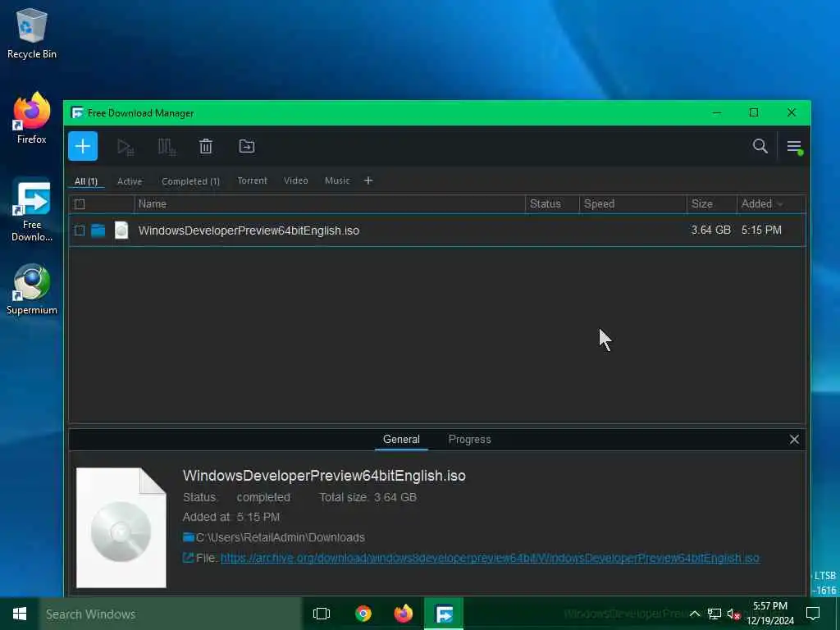Toggle the select-all checkbox in header
The height and width of the screenshot is (630, 840).
click(x=80, y=204)
